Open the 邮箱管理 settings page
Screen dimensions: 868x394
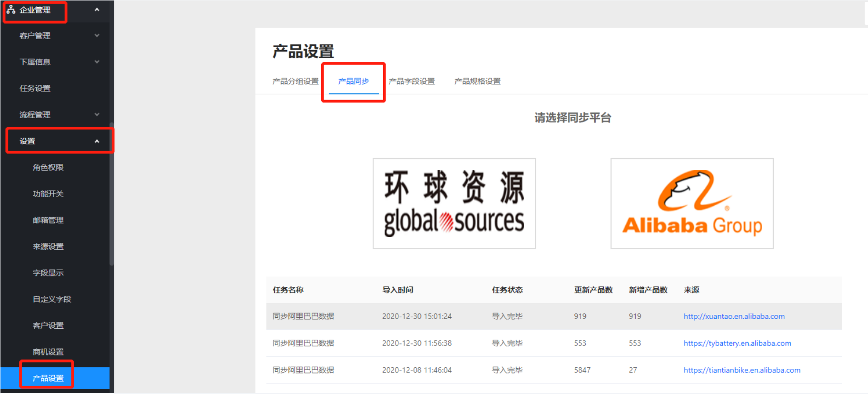[x=55, y=220]
